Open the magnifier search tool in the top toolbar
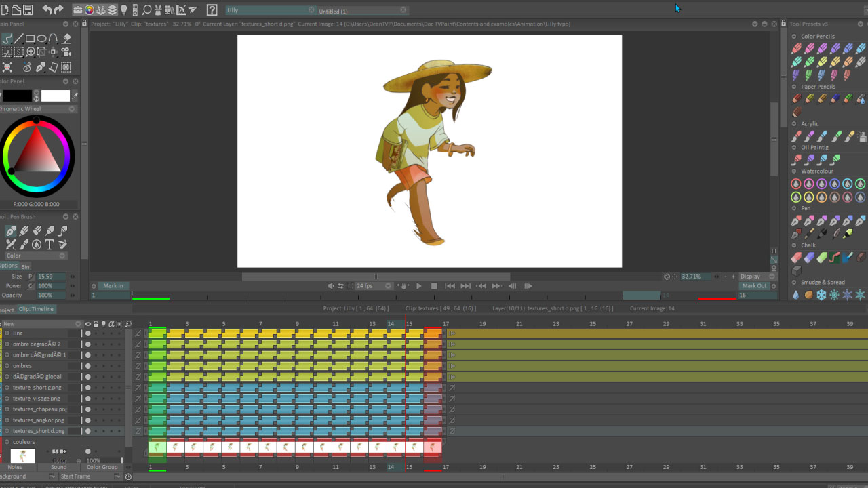 [x=147, y=9]
